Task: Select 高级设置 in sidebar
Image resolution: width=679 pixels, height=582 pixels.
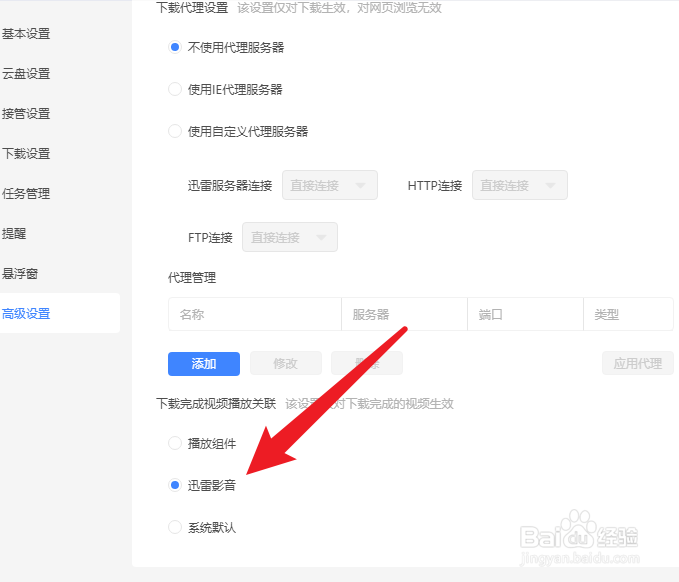Action: pos(60,313)
